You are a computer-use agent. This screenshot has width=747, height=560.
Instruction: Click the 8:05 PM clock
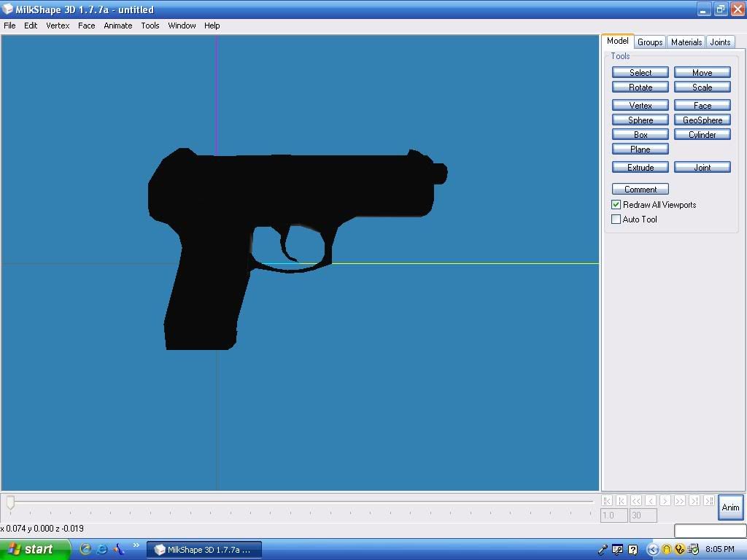[x=719, y=550]
